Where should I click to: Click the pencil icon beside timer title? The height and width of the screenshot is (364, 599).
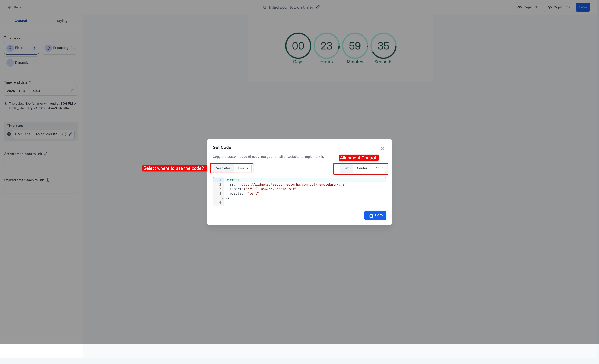coord(318,7)
